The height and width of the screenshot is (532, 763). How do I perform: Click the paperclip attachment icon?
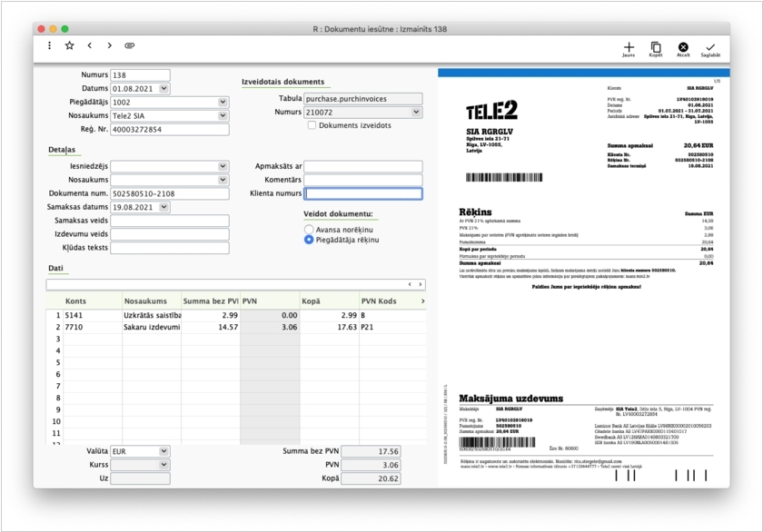[x=130, y=45]
